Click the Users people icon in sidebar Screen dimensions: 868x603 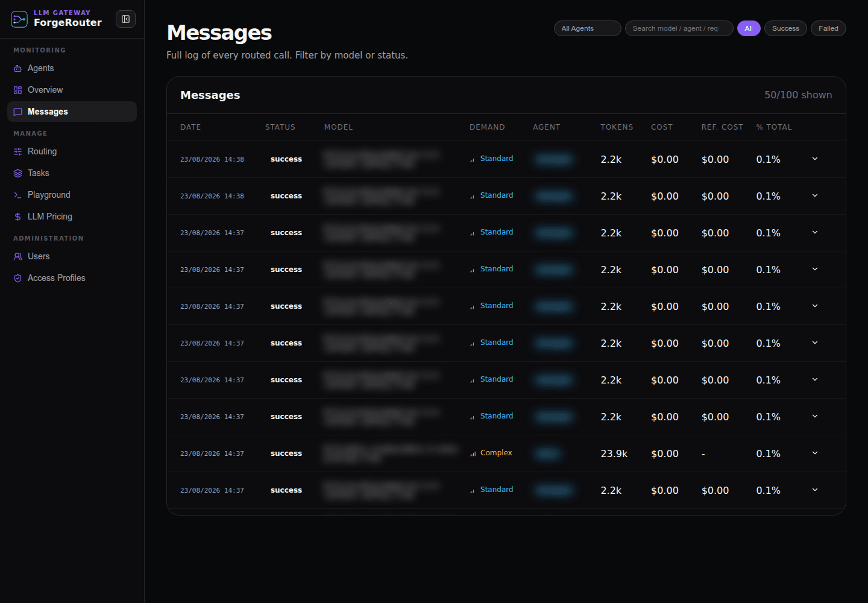tap(17, 257)
